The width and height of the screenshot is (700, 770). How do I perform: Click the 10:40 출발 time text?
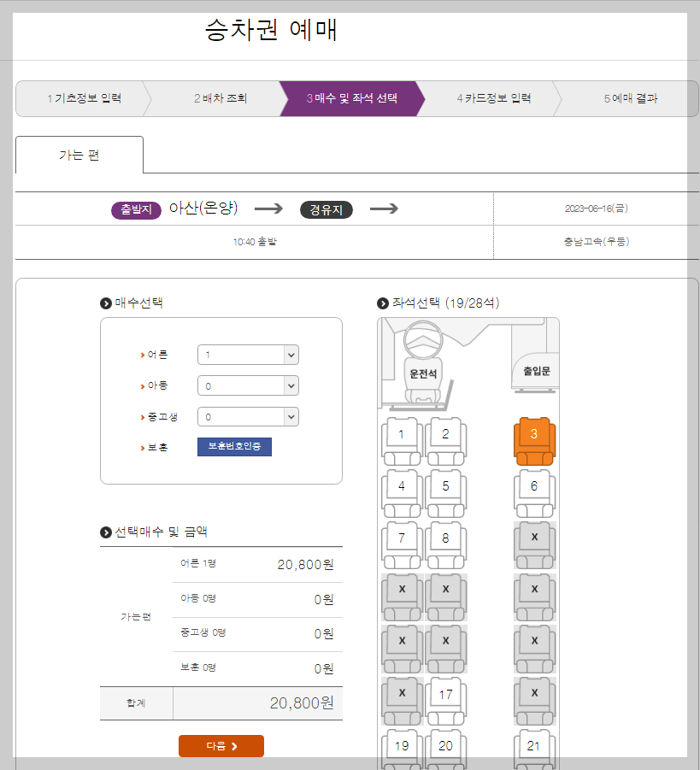pyautogui.click(x=255, y=242)
